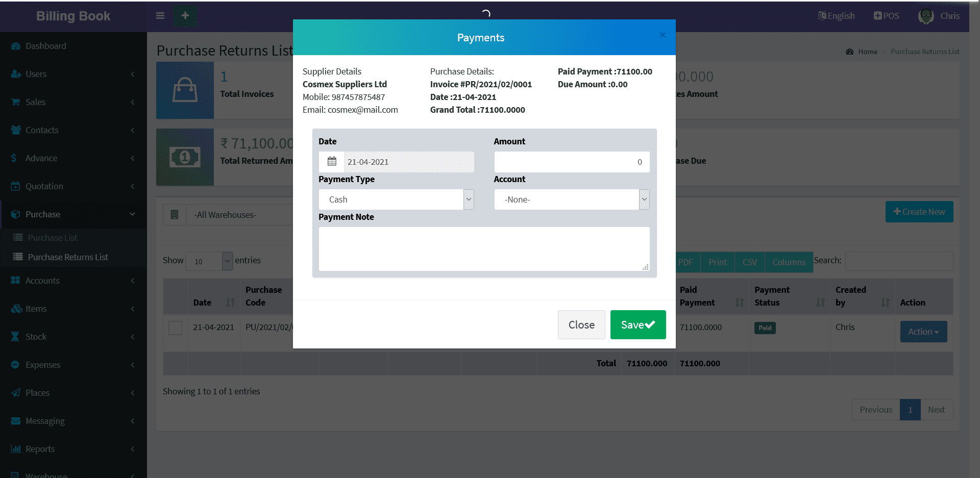This screenshot has height=478, width=980.
Task: Click the calendar icon beside the Date field
Action: click(332, 162)
